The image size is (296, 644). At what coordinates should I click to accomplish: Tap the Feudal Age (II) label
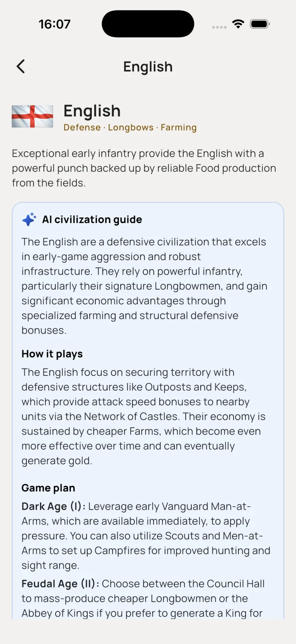point(60,584)
